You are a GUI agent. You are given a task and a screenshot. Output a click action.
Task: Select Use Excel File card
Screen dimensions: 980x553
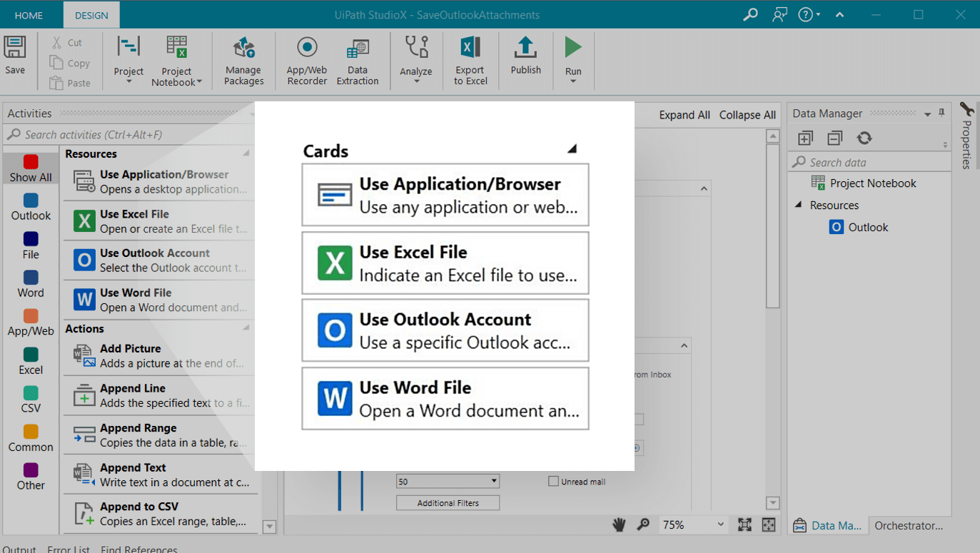pyautogui.click(x=445, y=263)
